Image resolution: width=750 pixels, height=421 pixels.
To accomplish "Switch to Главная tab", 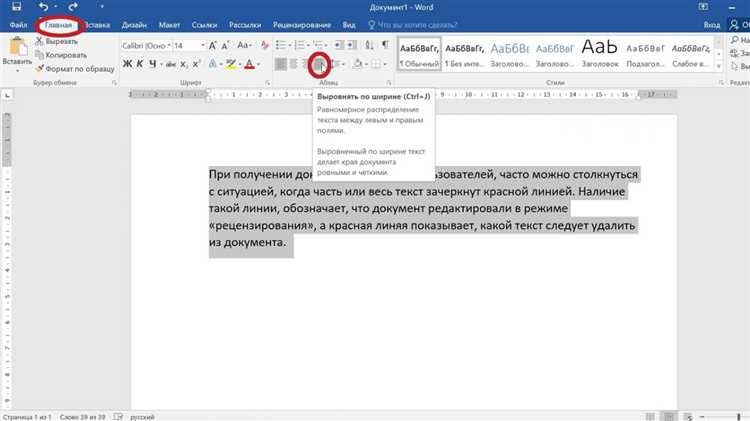I will pyautogui.click(x=58, y=25).
